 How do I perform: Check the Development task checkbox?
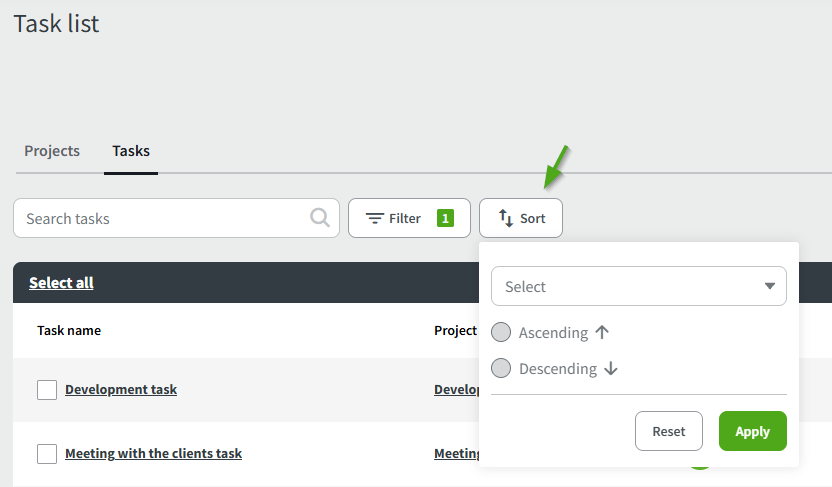[x=47, y=390]
